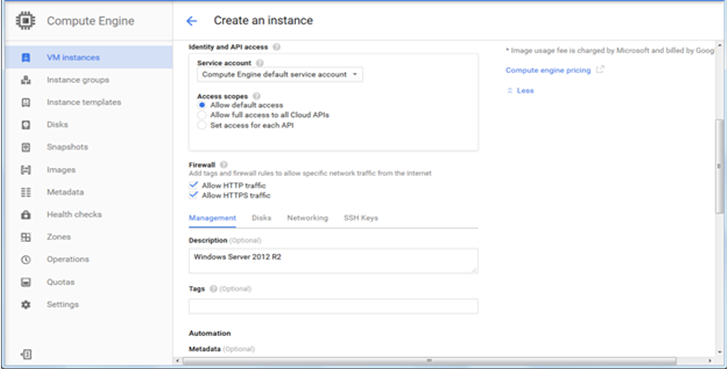Click the vertical scrollbar thumb on right

pyautogui.click(x=719, y=165)
